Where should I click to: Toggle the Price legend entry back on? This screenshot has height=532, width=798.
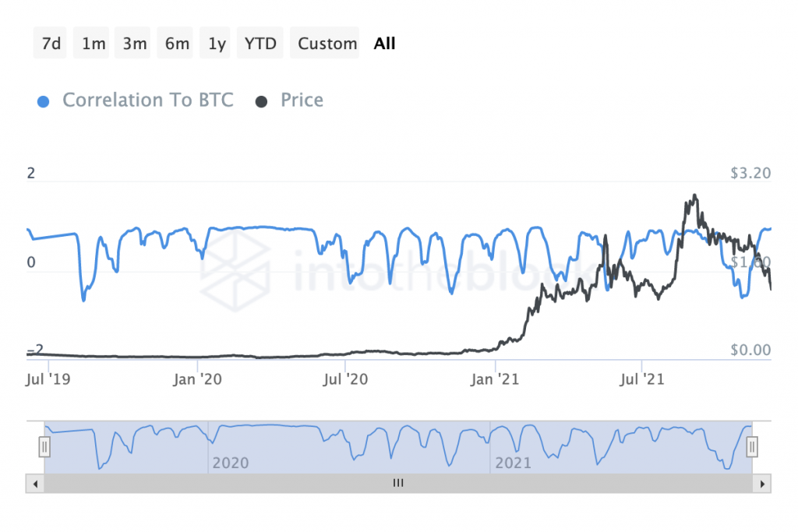point(301,100)
